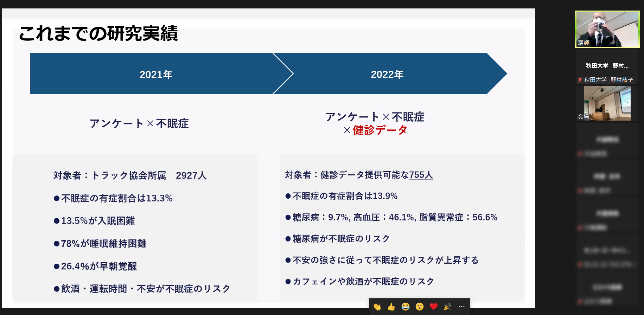Click the tears of joy emoji

pos(405,307)
